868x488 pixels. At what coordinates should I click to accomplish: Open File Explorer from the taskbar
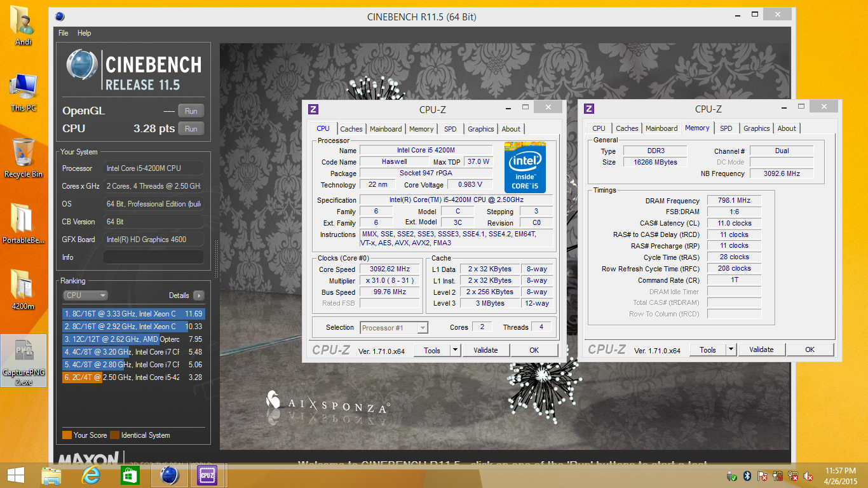click(51, 475)
